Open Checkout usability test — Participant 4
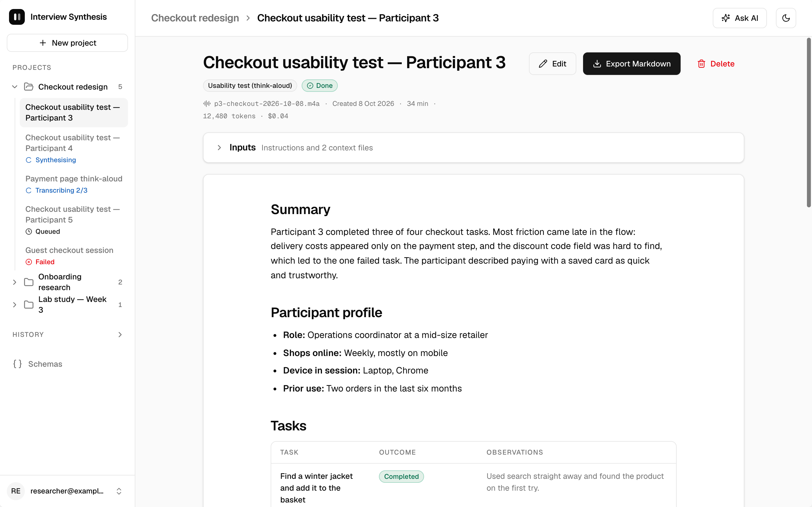The image size is (812, 507). click(x=74, y=148)
